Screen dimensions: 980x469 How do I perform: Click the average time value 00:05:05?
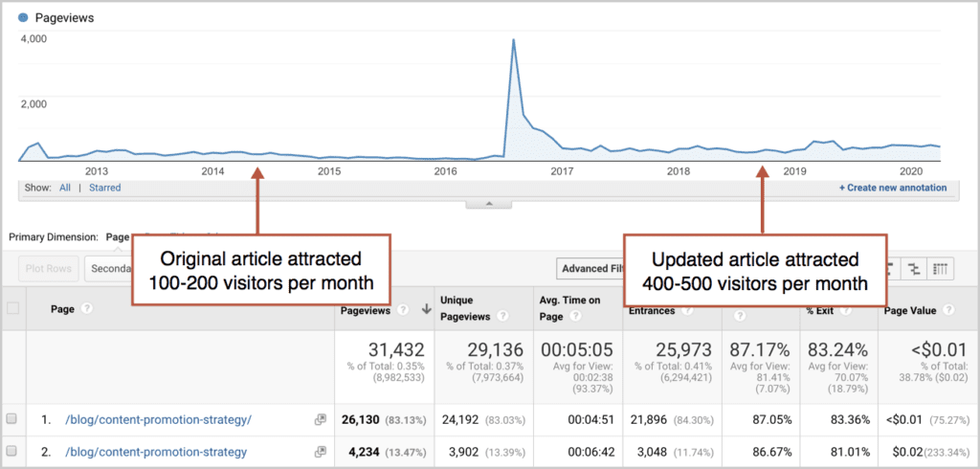point(575,349)
